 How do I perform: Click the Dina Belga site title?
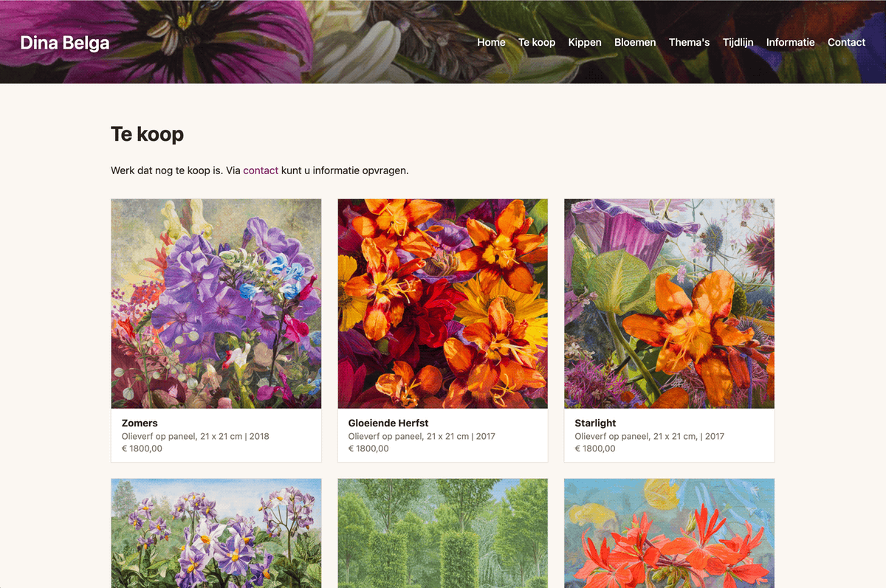pyautogui.click(x=65, y=43)
